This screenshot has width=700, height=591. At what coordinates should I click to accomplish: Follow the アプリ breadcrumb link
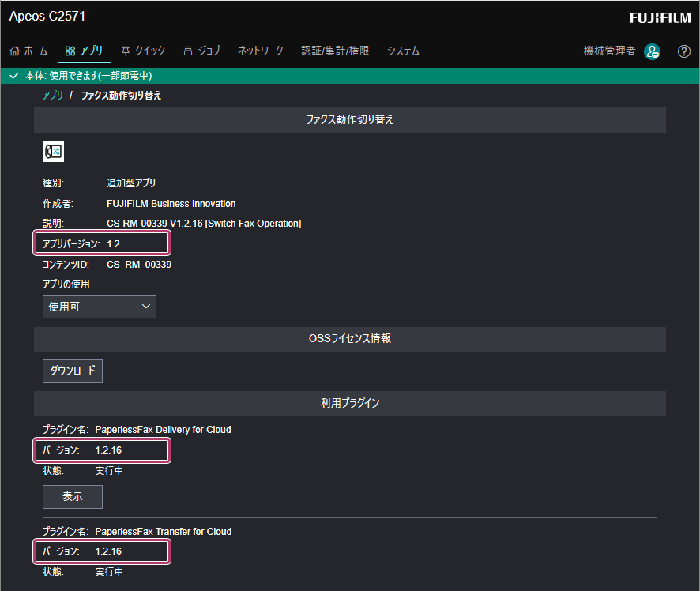pos(53,96)
